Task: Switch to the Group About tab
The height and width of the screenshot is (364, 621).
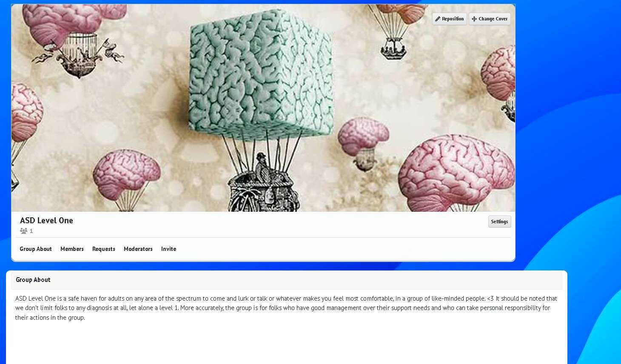Action: coord(36,249)
